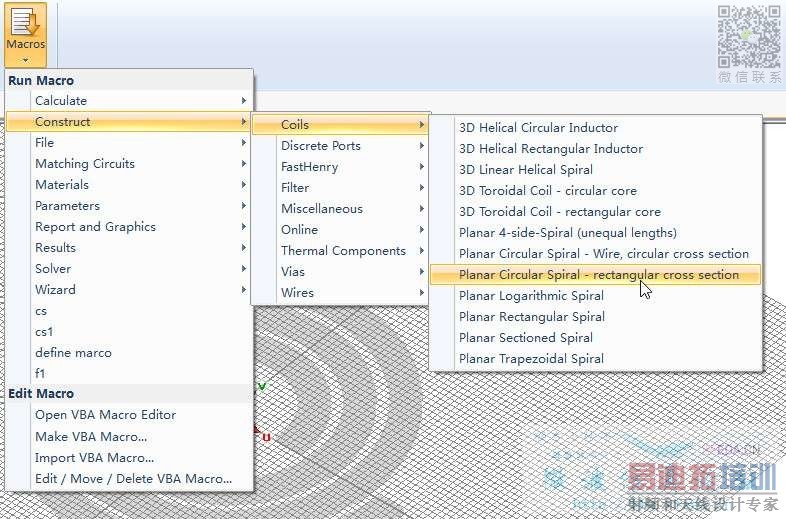This screenshot has height=519, width=786.
Task: Run 3D Linear Helical Spiral macro
Action: (x=596, y=170)
